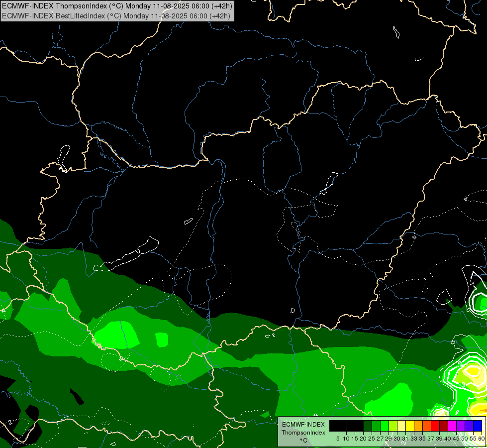Click the legend tick value 20
This screenshot has width=487, height=448.
[x=363, y=439]
